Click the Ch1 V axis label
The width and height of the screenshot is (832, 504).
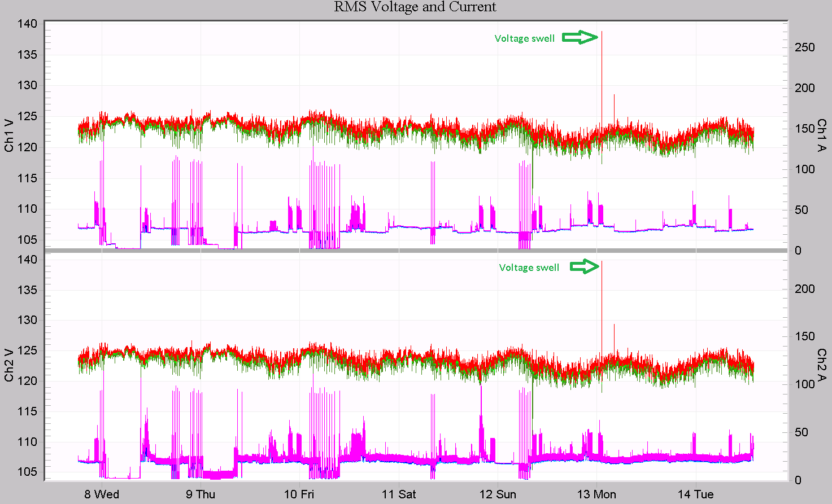tap(9, 135)
